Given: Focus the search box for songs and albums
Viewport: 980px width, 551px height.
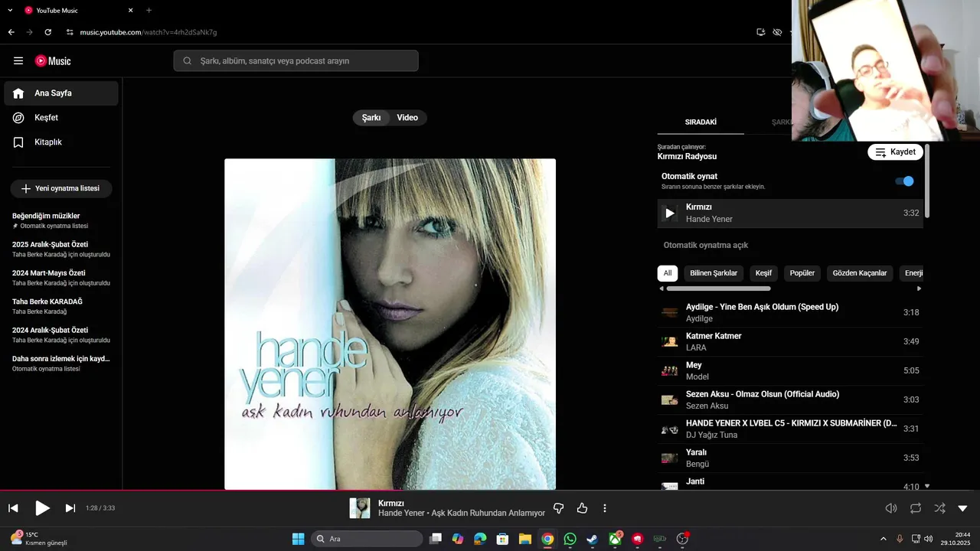Looking at the screenshot, I should click(x=296, y=60).
